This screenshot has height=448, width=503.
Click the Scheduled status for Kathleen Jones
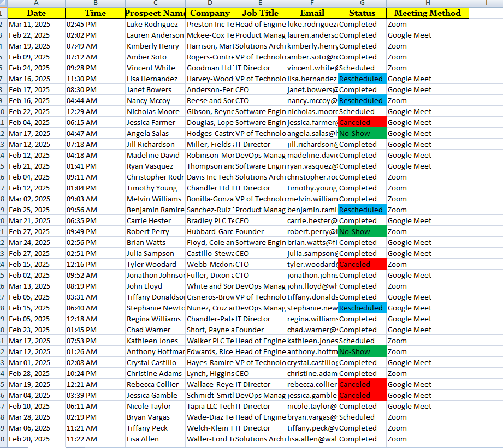coord(362,341)
